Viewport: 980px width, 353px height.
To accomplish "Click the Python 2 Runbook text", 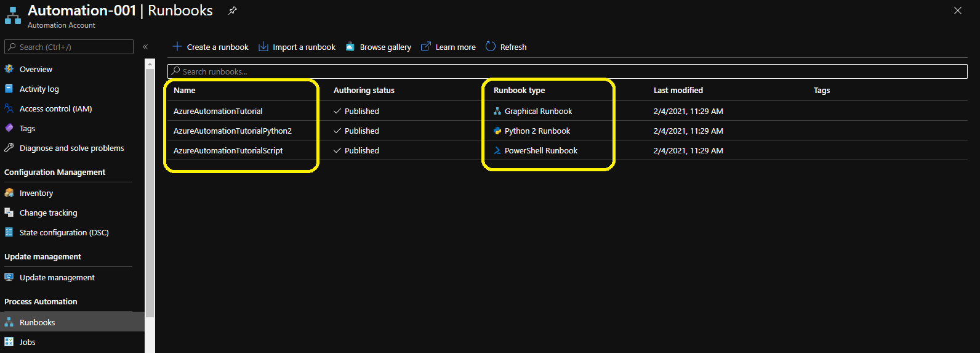I will tap(537, 131).
